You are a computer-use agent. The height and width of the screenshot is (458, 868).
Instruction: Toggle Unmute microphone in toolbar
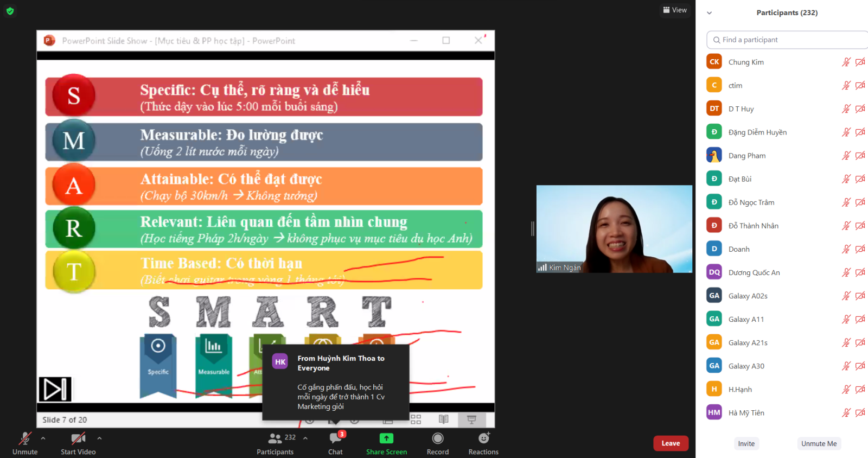[x=25, y=438]
